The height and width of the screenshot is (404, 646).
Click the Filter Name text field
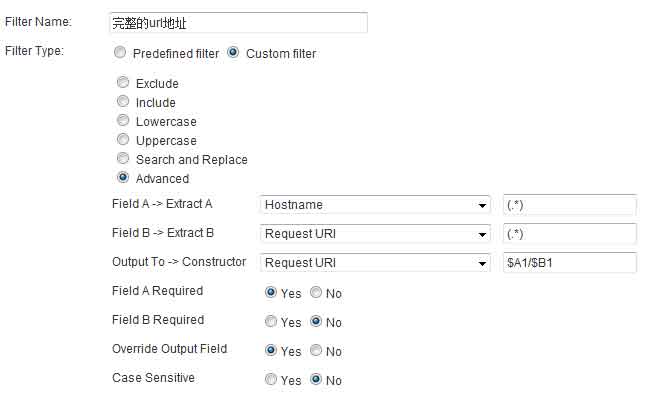click(x=238, y=22)
